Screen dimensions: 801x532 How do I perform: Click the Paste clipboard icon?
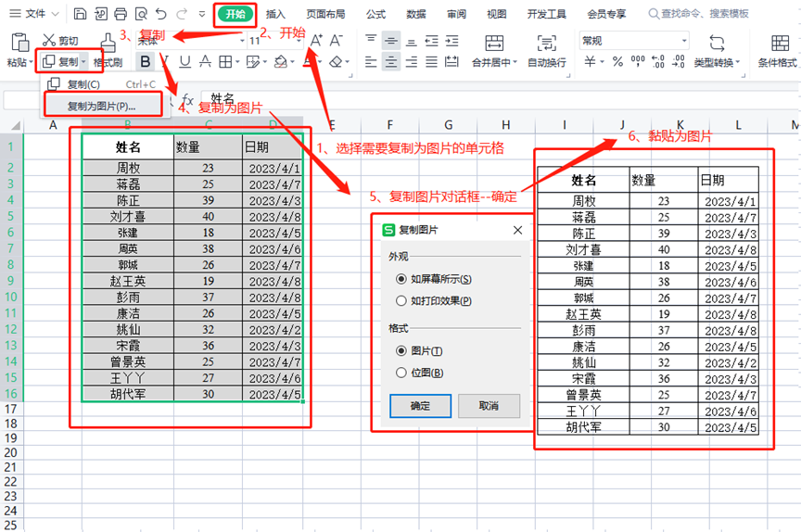(x=19, y=43)
